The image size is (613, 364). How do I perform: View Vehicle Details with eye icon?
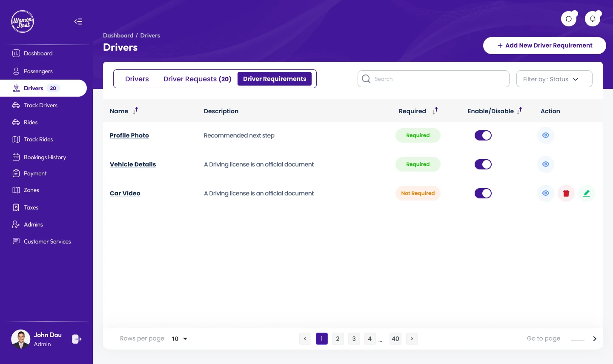click(x=546, y=164)
